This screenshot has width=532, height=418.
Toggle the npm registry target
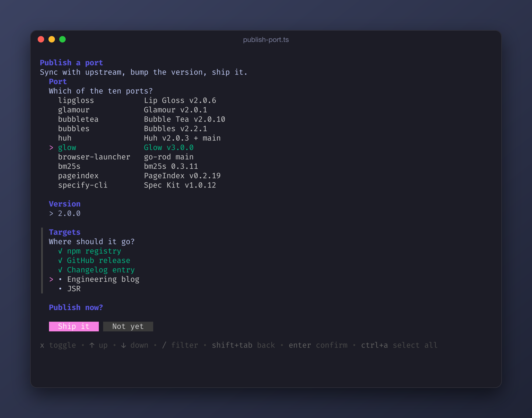coord(90,251)
